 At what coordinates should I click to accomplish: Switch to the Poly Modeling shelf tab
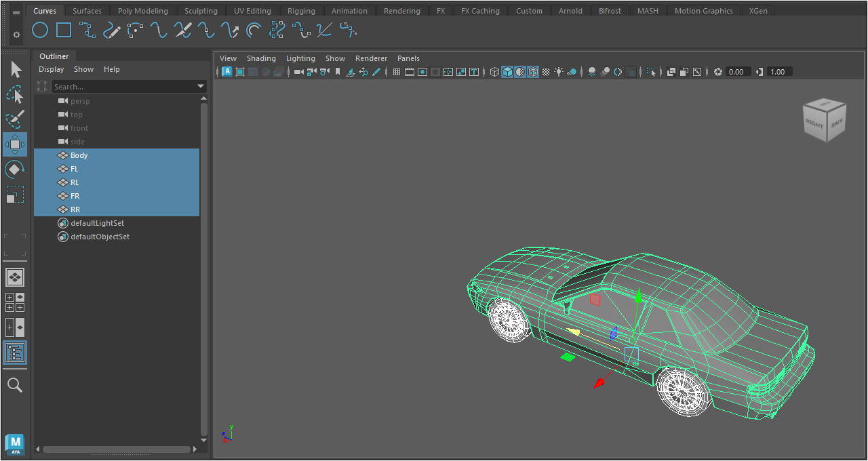point(142,11)
